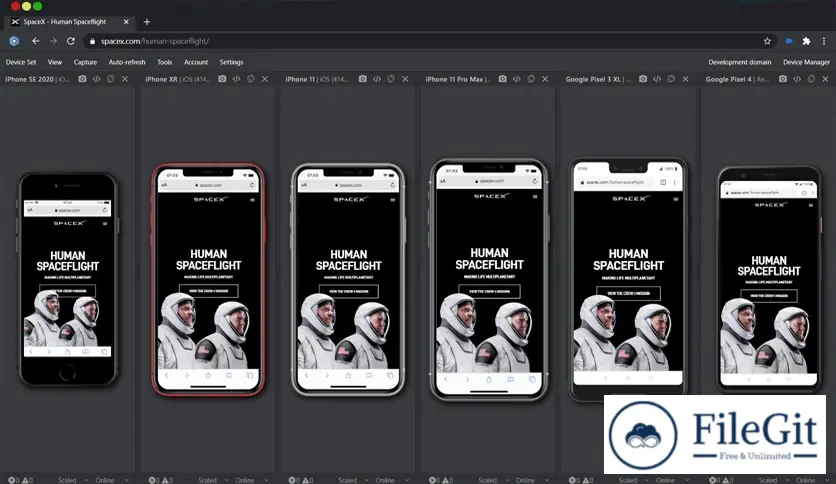Click the SpaceX logo in the iPhone XR preview
Screen dimensions: 836x484
click(210, 199)
